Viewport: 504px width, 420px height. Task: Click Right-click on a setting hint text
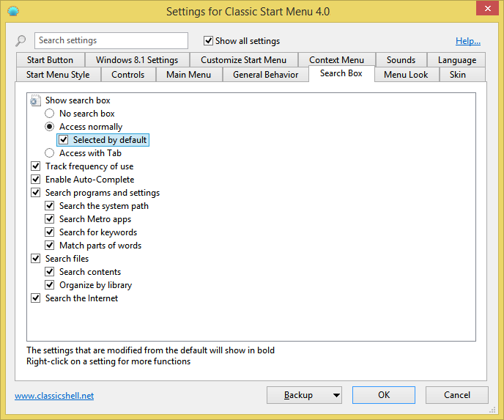(x=108, y=361)
